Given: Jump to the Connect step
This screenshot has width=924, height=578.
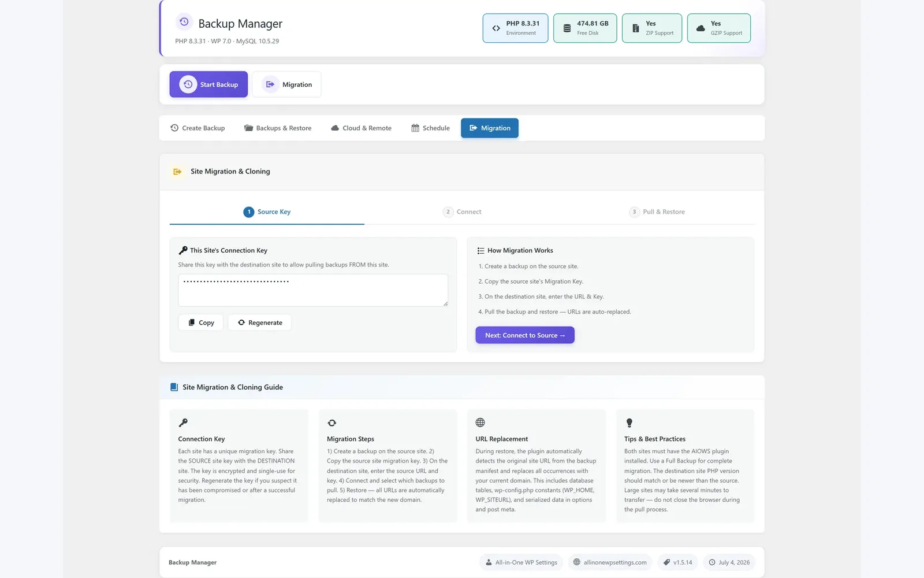Looking at the screenshot, I should pos(462,212).
